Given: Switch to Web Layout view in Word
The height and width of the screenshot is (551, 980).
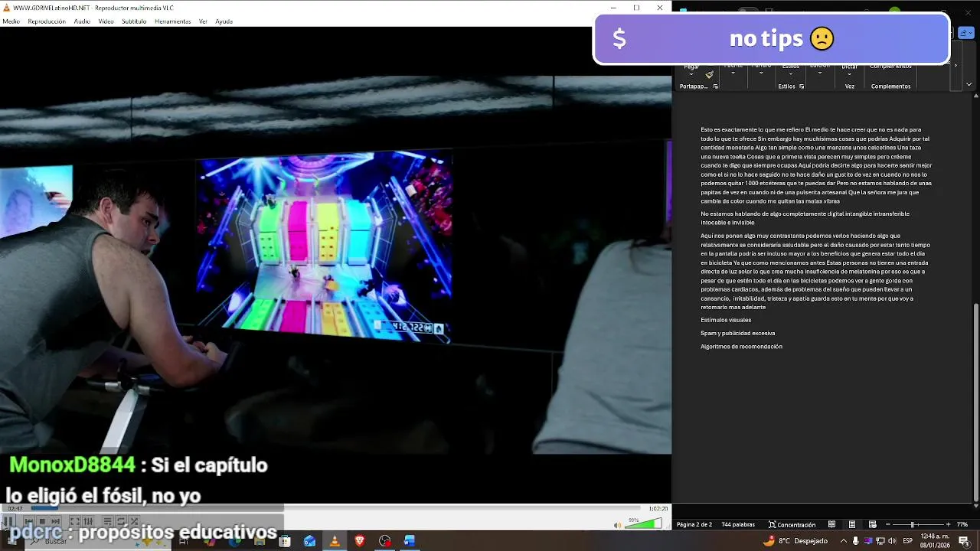Looking at the screenshot, I should tap(872, 524).
